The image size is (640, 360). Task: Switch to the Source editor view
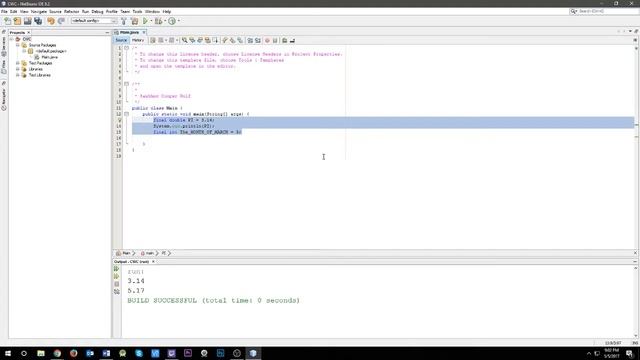click(121, 40)
